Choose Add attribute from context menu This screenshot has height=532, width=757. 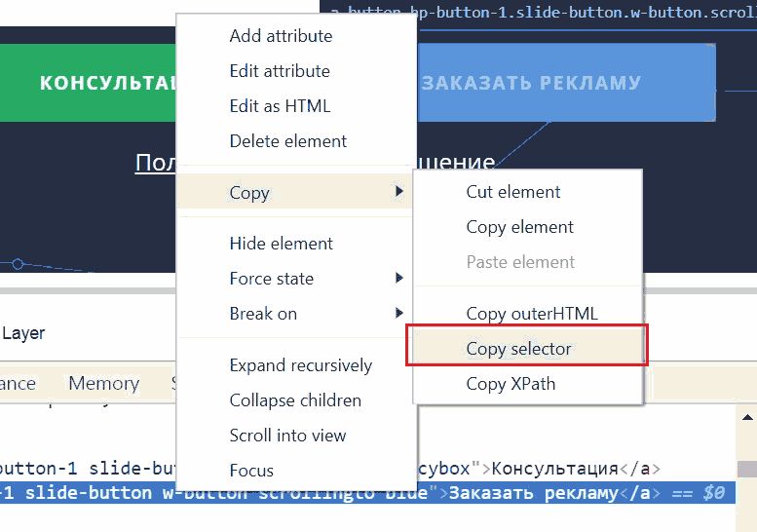[296, 36]
